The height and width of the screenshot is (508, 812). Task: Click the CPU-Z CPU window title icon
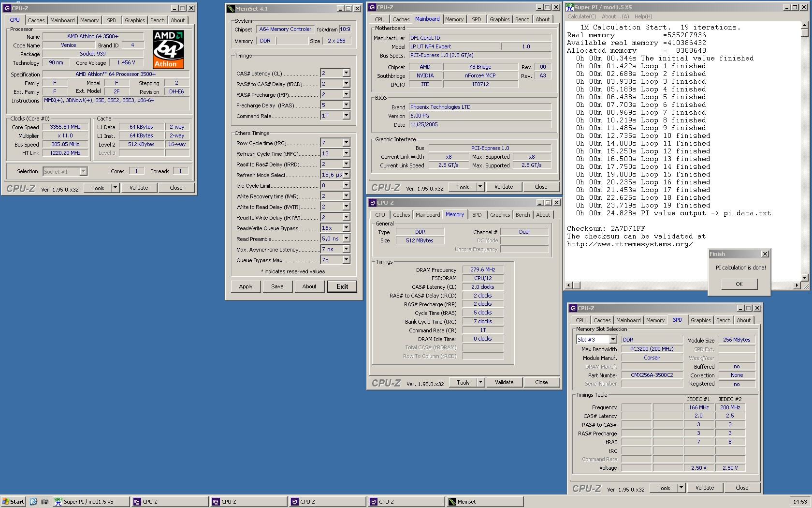7,8
